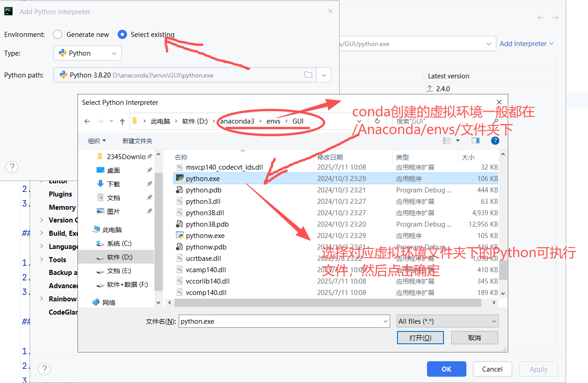Click the anaconda3 breadcrumb segment
The image size is (588, 383).
(237, 121)
